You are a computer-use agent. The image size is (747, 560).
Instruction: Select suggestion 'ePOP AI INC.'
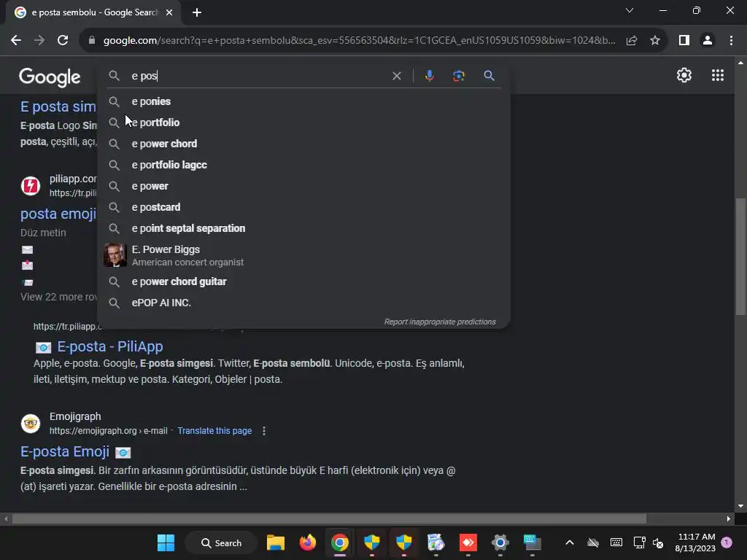[303, 303]
